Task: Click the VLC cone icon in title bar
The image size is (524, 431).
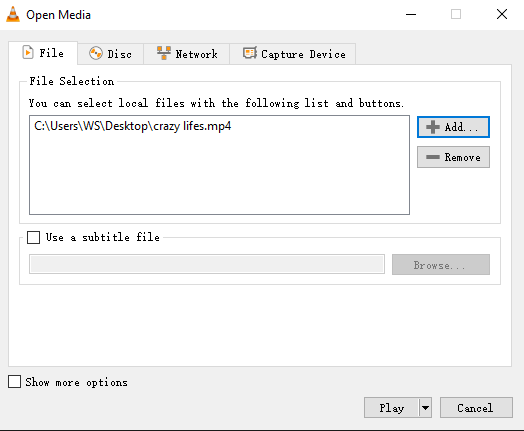Action: click(13, 15)
